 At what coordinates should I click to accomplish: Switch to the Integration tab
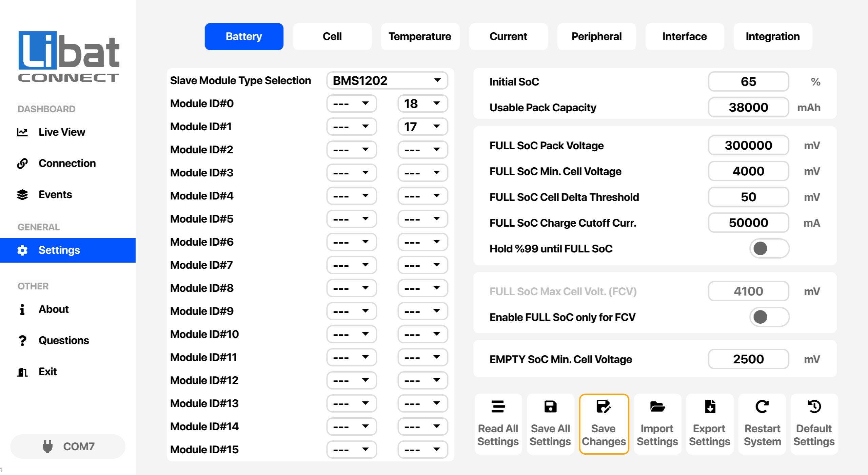[x=773, y=37]
